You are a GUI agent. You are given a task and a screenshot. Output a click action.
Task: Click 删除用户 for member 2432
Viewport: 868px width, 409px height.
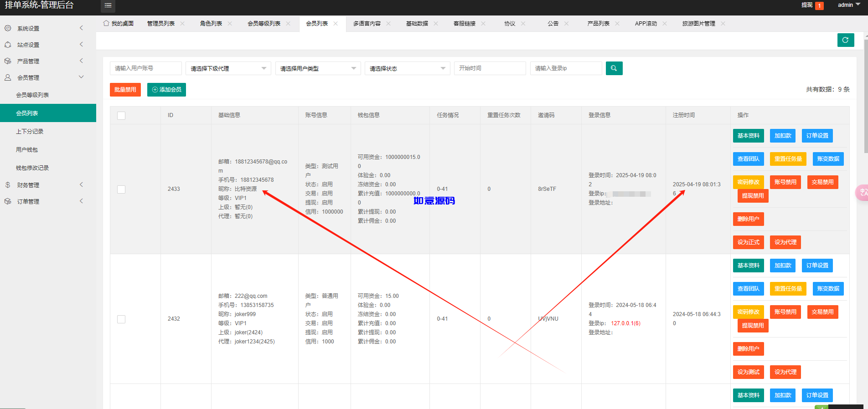coord(749,349)
